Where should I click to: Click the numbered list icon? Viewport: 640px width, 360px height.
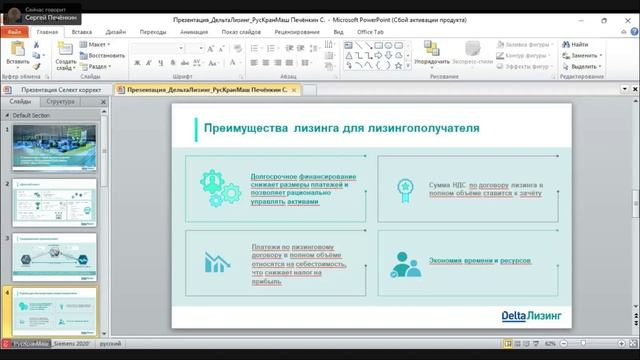point(271,49)
